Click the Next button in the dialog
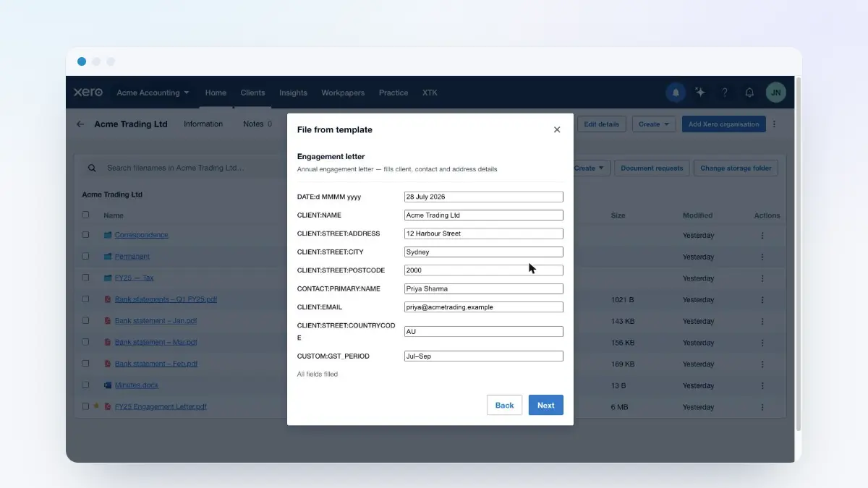 [546, 405]
